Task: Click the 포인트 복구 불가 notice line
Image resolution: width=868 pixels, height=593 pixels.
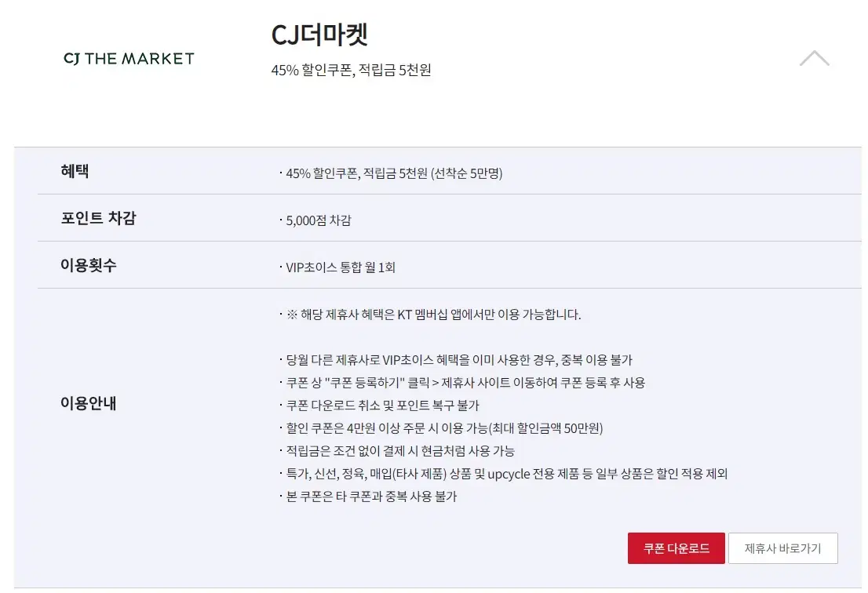Action: pos(382,406)
